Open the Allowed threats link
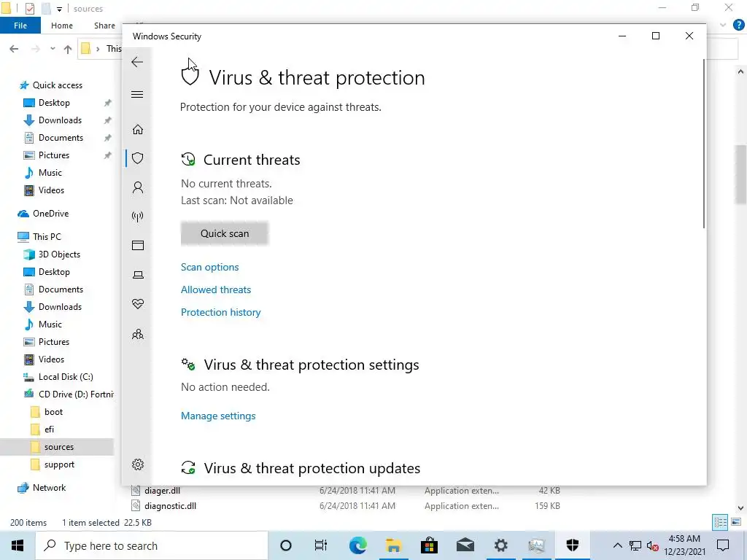This screenshot has height=560, width=747. pos(216,289)
